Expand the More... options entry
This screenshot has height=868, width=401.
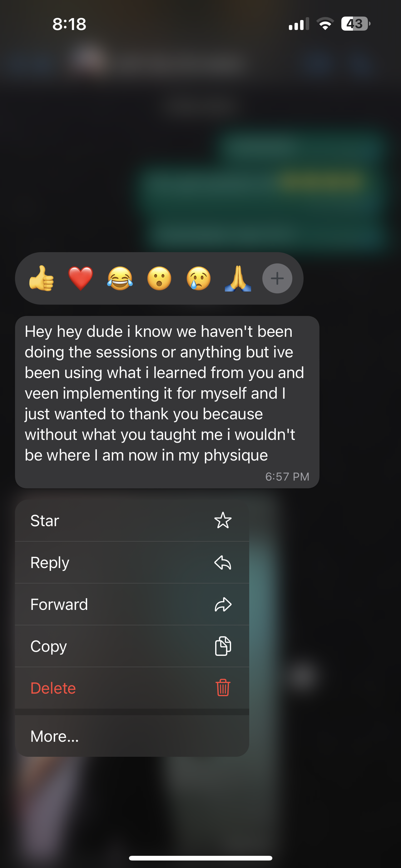pyautogui.click(x=132, y=736)
